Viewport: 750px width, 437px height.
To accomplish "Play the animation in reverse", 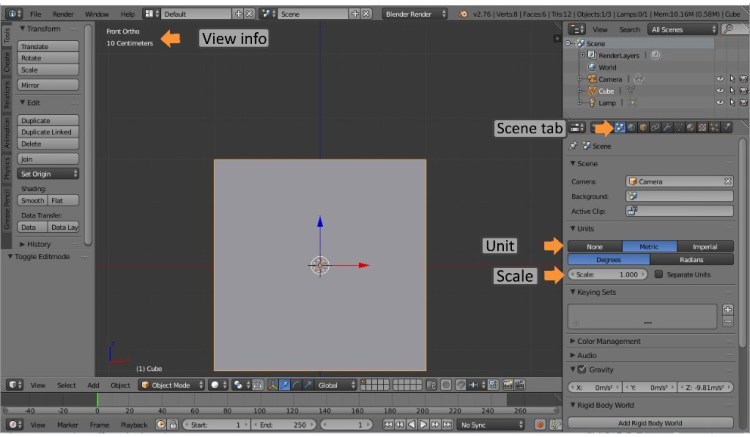I will 411,425.
